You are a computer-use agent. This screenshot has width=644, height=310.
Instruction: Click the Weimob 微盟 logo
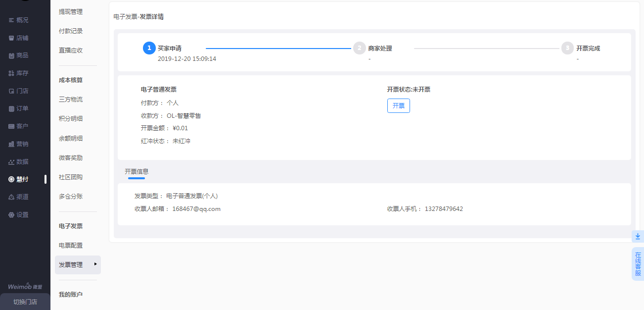click(25, 286)
